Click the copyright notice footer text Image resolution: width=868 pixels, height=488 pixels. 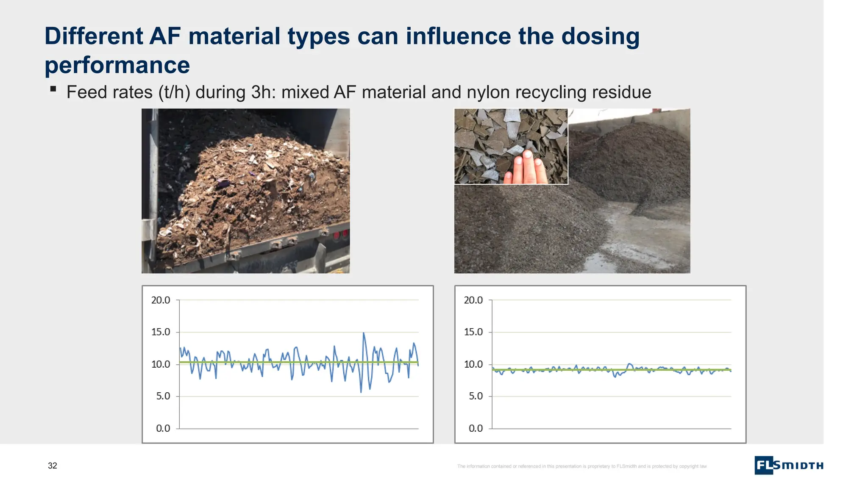click(581, 466)
